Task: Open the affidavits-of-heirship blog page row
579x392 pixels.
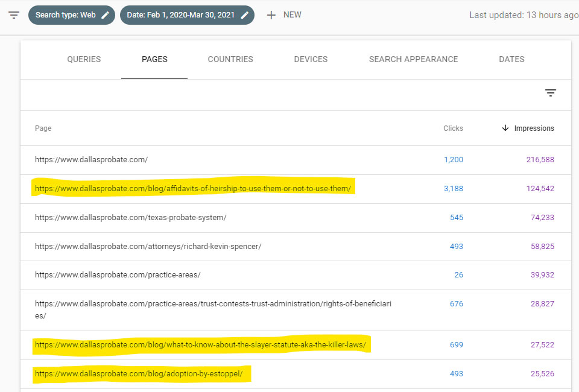Action: point(192,189)
